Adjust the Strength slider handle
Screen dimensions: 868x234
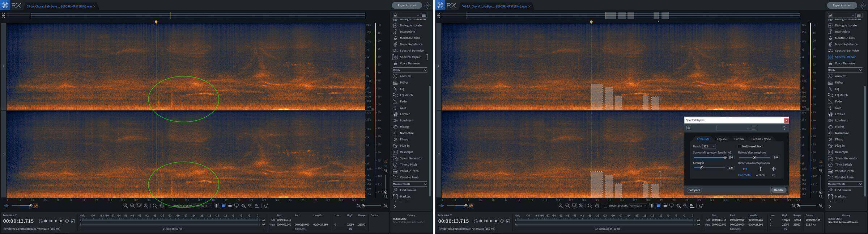click(x=702, y=168)
